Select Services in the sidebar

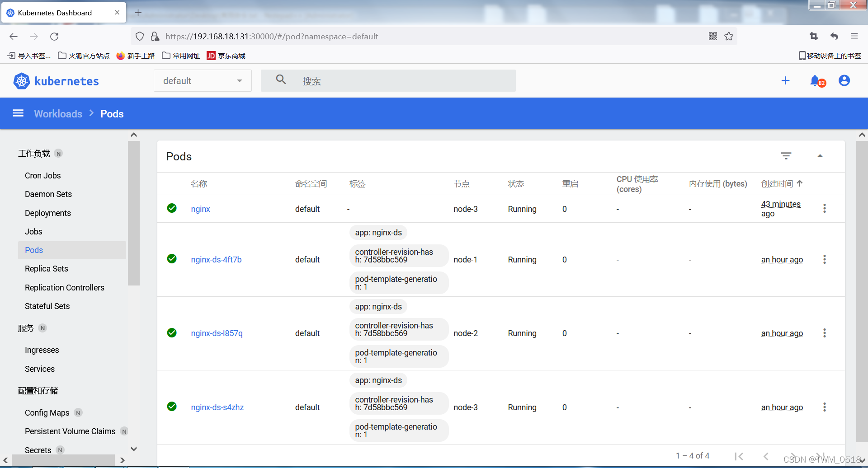(x=40, y=369)
